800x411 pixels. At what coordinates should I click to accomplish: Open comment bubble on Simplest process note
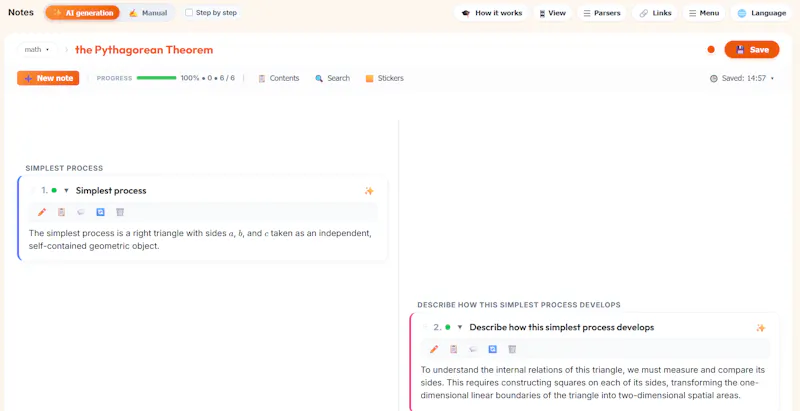[x=81, y=212]
